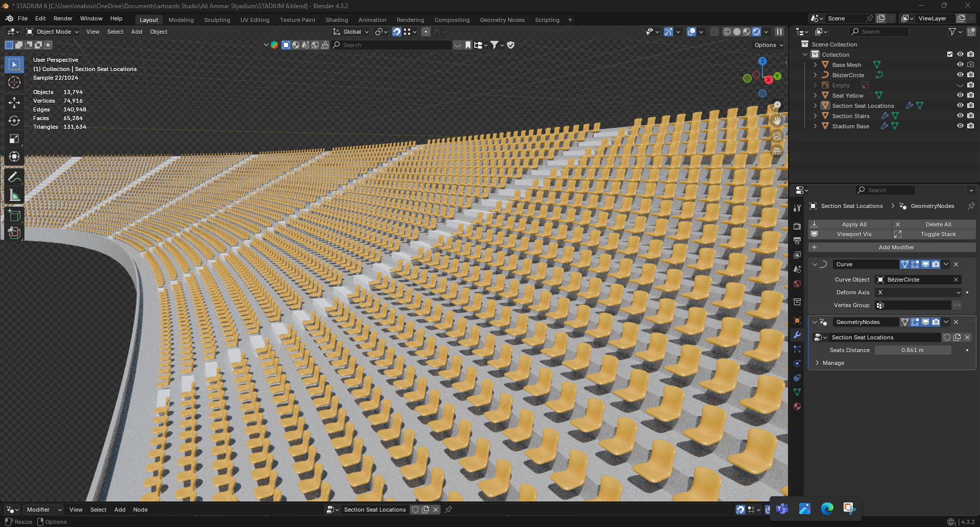Disable rendering for BézierCircle
The image size is (980, 527).
970,75
